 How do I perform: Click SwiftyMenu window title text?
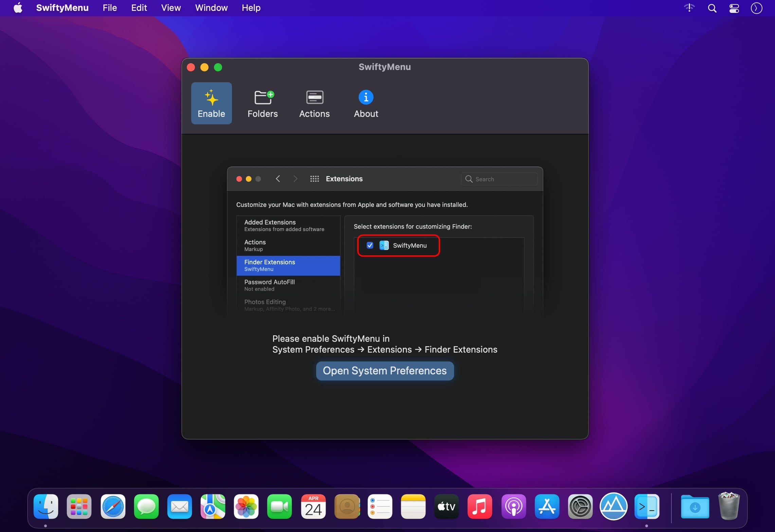pos(384,67)
